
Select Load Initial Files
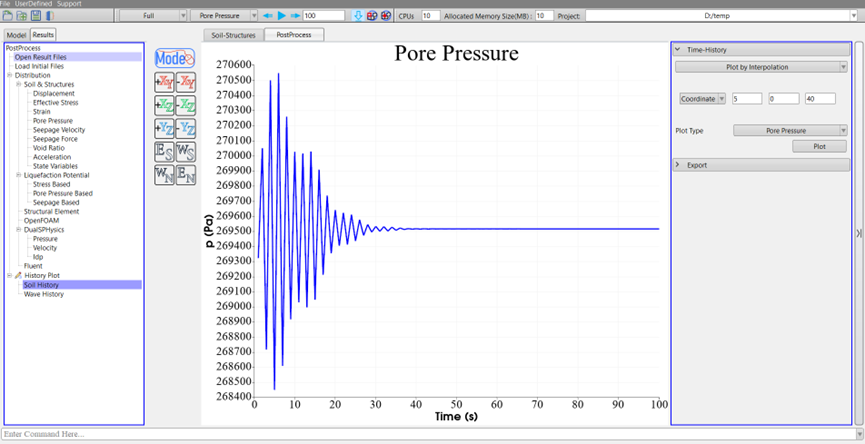(x=39, y=66)
